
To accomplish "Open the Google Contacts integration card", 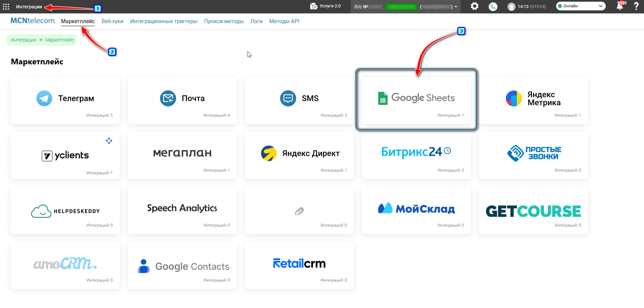I will point(182,265).
